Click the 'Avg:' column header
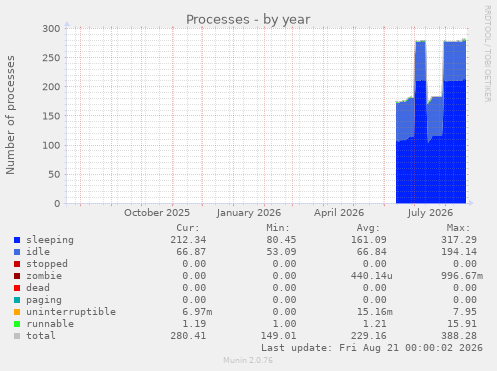497x371 pixels. tap(368, 228)
